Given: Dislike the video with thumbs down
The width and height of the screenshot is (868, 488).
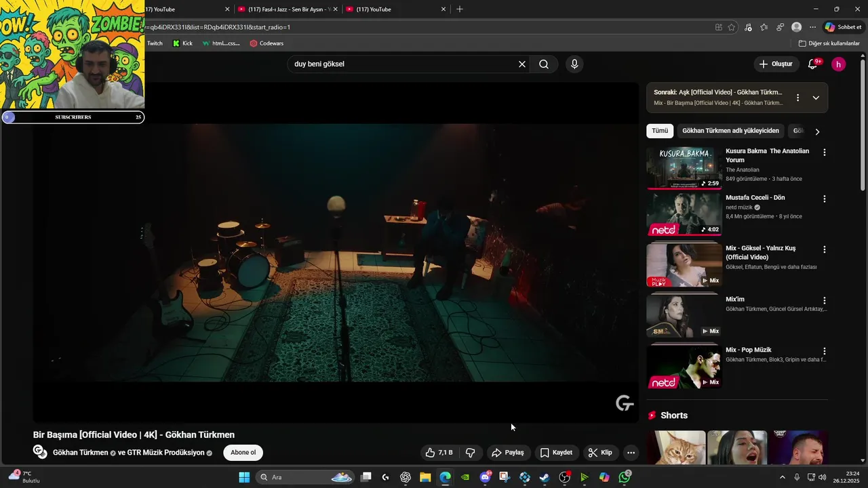Looking at the screenshot, I should tap(471, 453).
